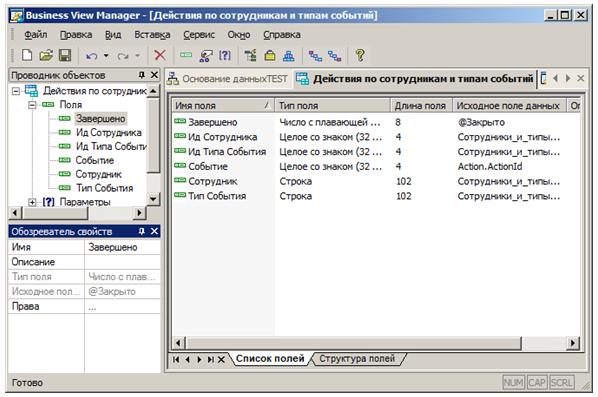598x397 pixels.
Task: Select the Ид Сотрудника row in field list
Action: 376,137
